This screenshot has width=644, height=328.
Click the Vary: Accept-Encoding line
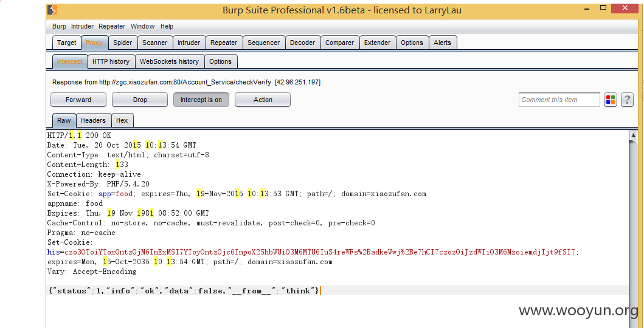click(x=92, y=272)
